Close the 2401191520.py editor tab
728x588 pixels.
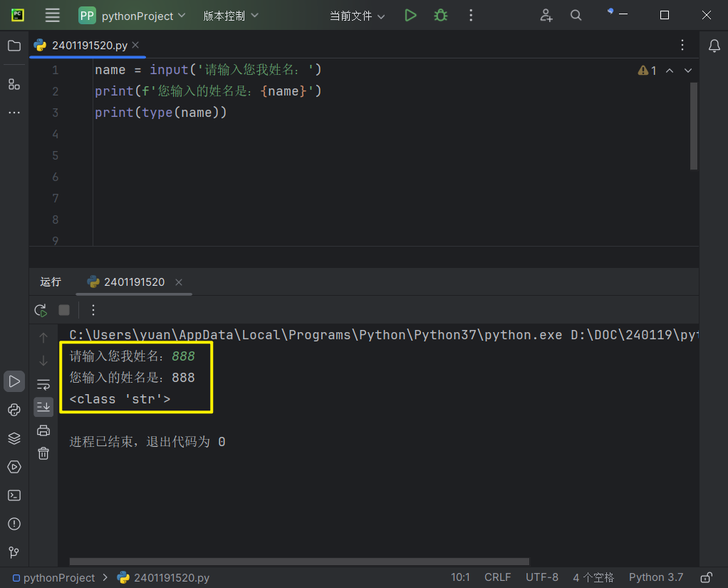135,45
